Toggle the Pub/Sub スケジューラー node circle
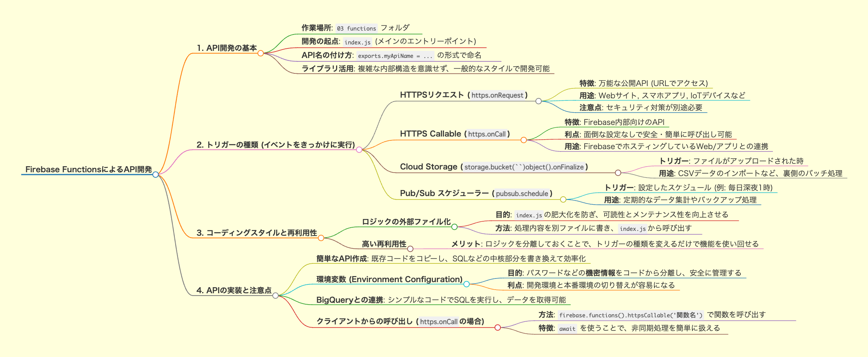Viewport: 868px width, 357px height. tap(563, 200)
